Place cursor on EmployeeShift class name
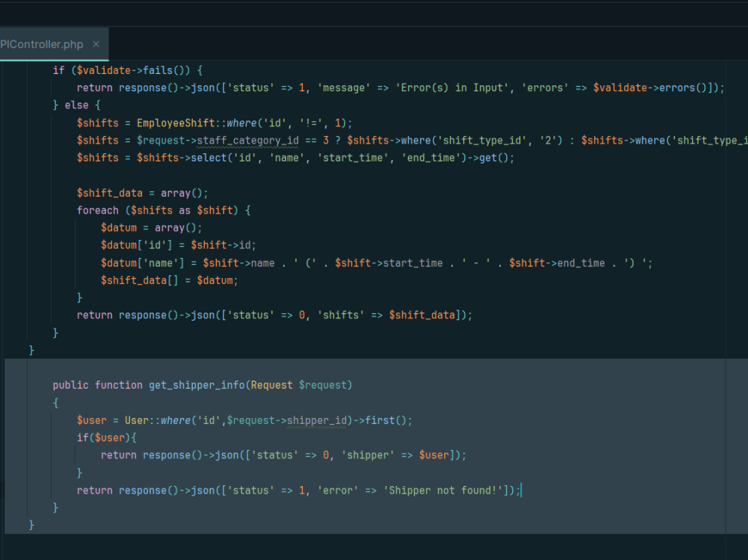The image size is (748, 560). pos(176,123)
